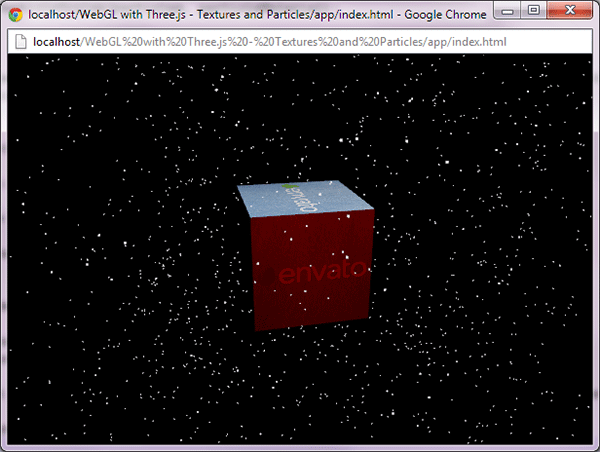Close the Chrome window
The image size is (600, 452).
click(x=569, y=10)
